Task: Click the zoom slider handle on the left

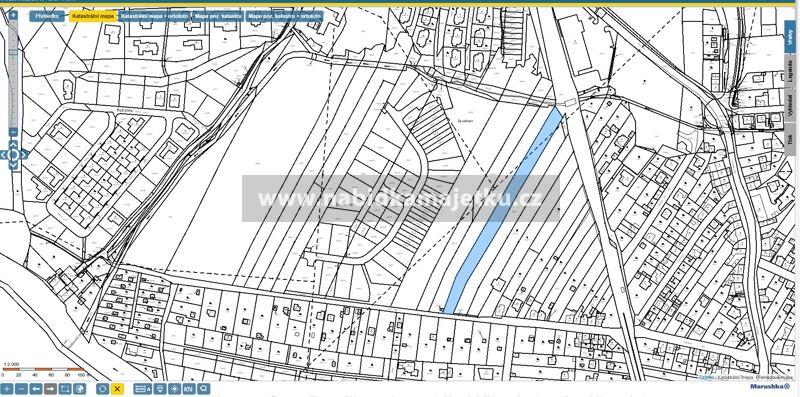Action: pyautogui.click(x=13, y=51)
